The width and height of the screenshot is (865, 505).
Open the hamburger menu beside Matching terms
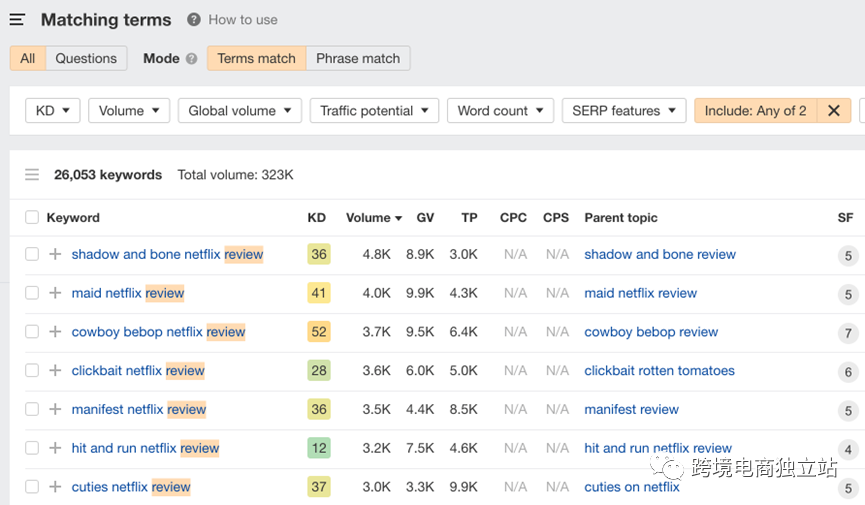[x=17, y=20]
